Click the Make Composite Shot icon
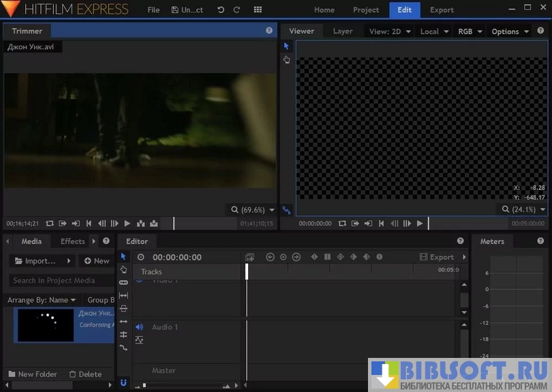Screen dimensions: 552x392 click(x=250, y=257)
